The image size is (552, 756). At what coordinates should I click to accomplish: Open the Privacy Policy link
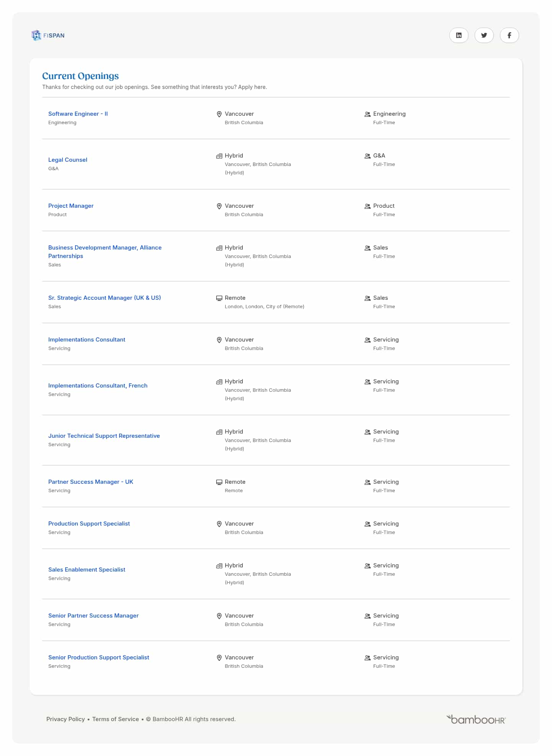coord(66,719)
